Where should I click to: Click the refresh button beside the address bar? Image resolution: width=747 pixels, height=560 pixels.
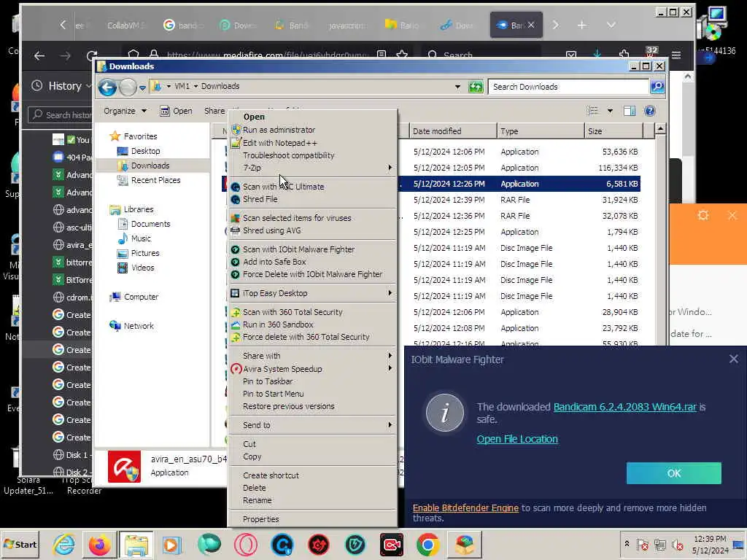point(476,87)
